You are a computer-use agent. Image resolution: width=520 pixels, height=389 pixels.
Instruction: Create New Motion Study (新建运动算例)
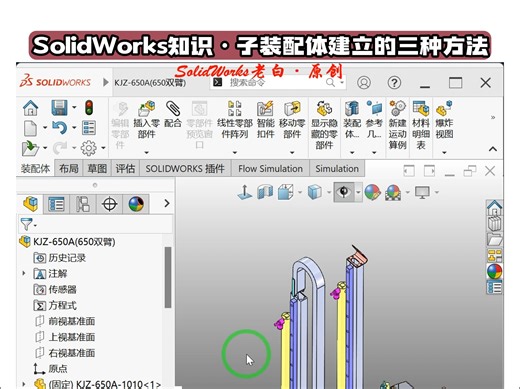click(397, 125)
